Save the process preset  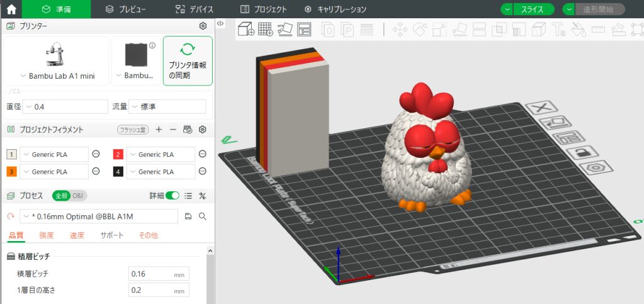[188, 217]
